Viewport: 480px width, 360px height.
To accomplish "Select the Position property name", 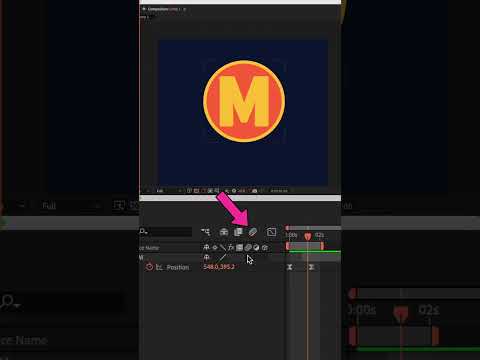I will coord(178,267).
